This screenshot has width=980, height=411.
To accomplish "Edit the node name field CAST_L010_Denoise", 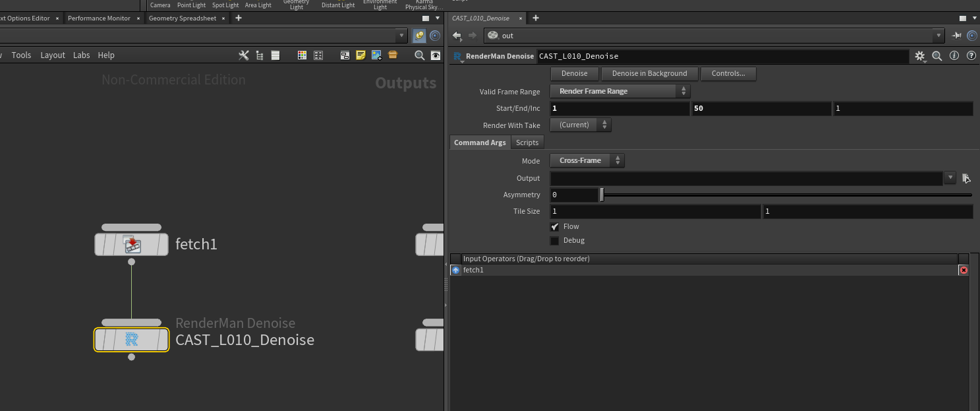I will (724, 57).
